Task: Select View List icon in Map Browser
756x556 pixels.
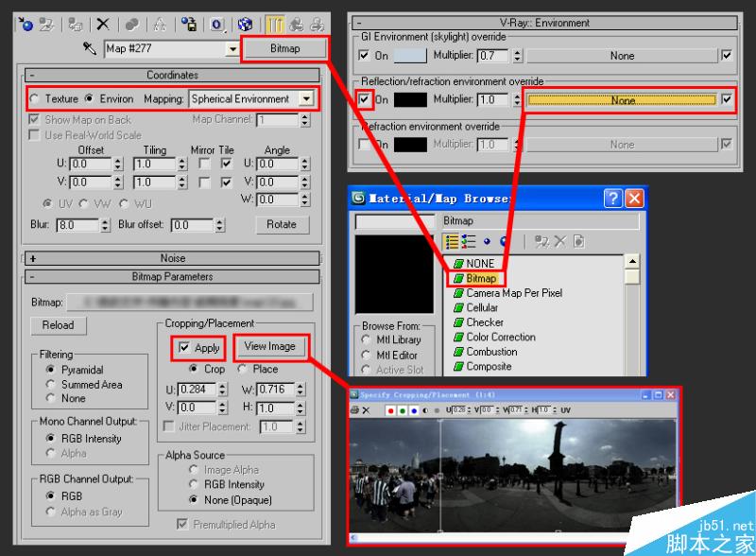Action: pyautogui.click(x=452, y=241)
